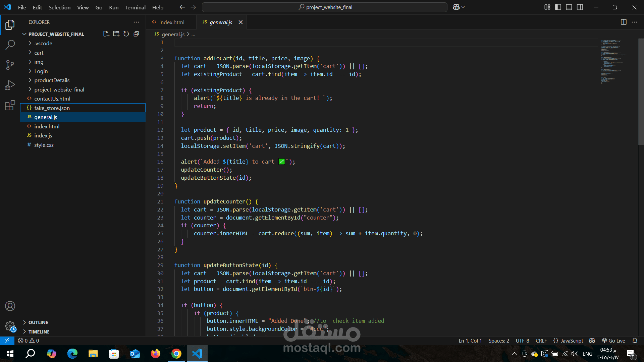Open the Search view in the activity bar
This screenshot has width=644, height=362.
[10, 45]
